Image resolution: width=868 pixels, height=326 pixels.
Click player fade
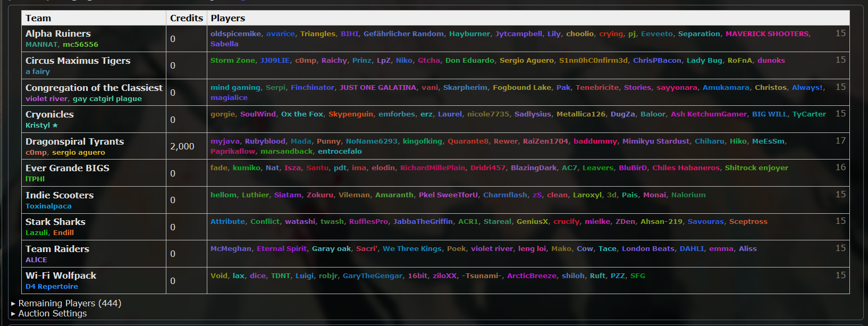[x=219, y=168]
